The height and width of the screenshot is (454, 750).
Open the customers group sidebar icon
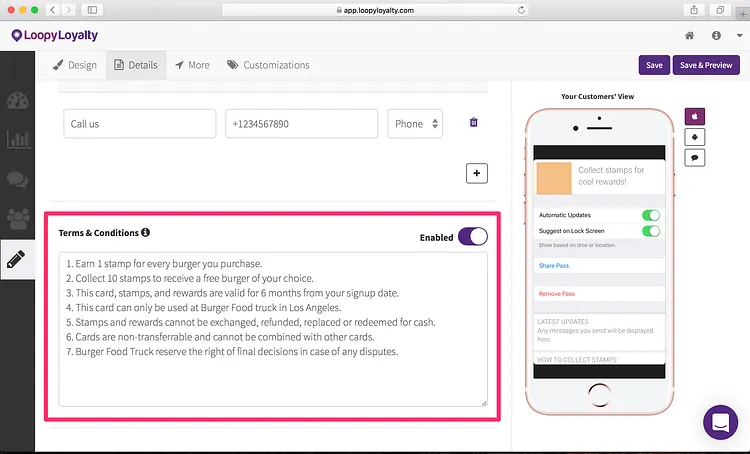tap(18, 219)
